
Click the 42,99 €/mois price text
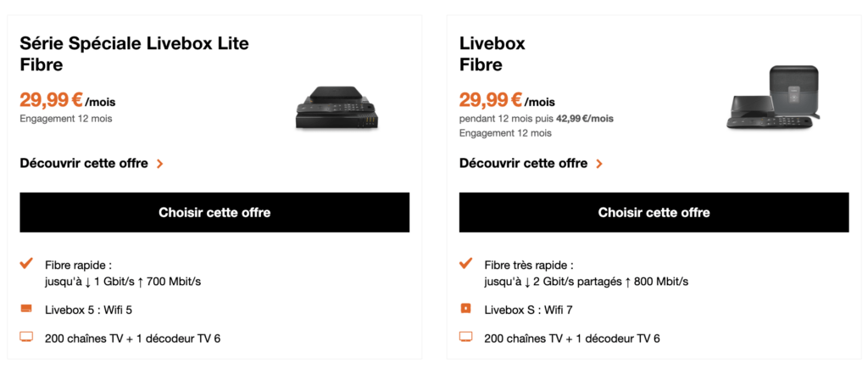[585, 119]
